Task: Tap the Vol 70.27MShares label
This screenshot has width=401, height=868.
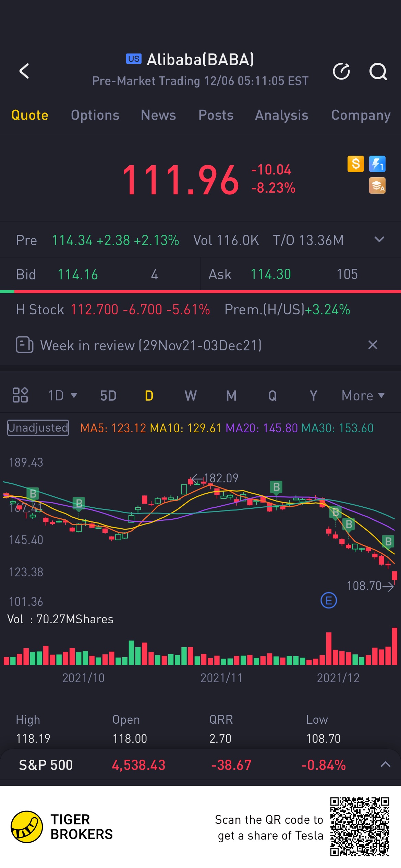Action: click(x=60, y=619)
